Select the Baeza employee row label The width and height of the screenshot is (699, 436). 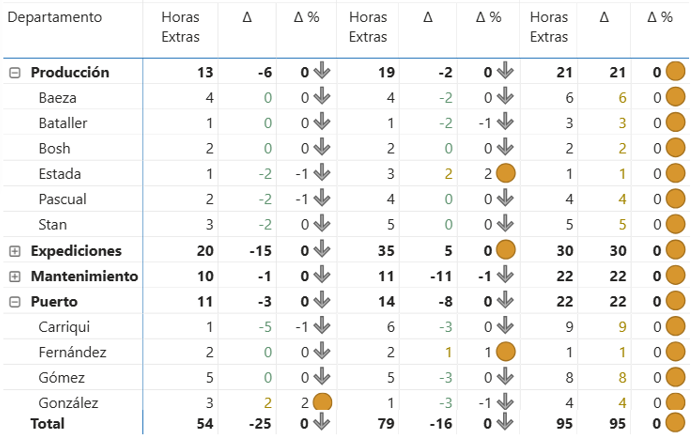tap(58, 98)
